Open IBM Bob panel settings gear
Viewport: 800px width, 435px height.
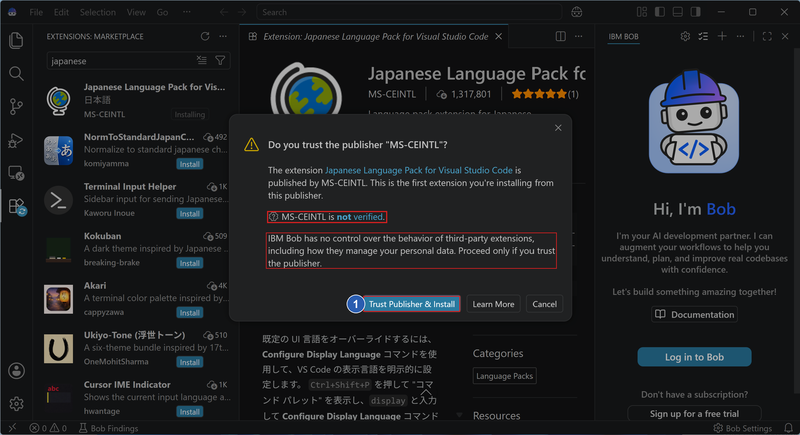coord(685,36)
